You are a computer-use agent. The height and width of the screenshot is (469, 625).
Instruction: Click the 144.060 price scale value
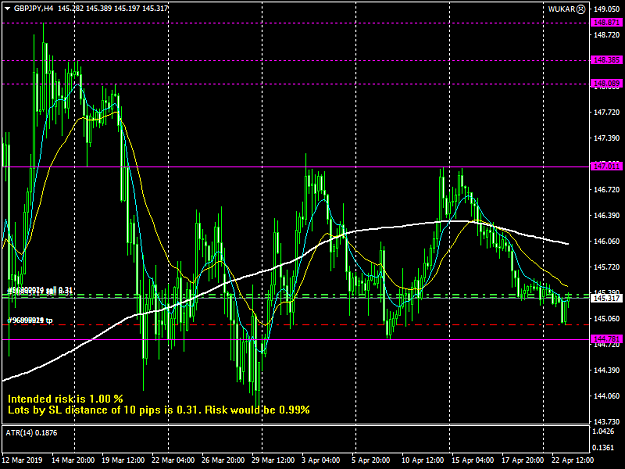pyautogui.click(x=606, y=396)
